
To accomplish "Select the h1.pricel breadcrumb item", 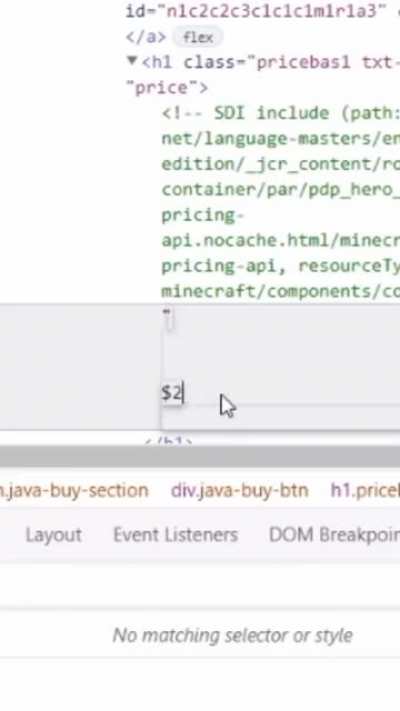I will point(365,491).
